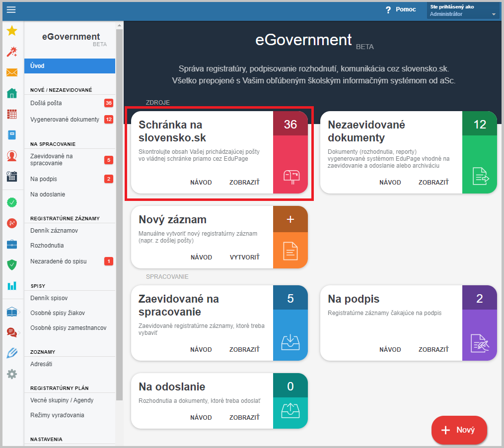Click NÁVOD on Nezaevidované dokumenty card
This screenshot has width=504, height=448.
[x=390, y=183]
